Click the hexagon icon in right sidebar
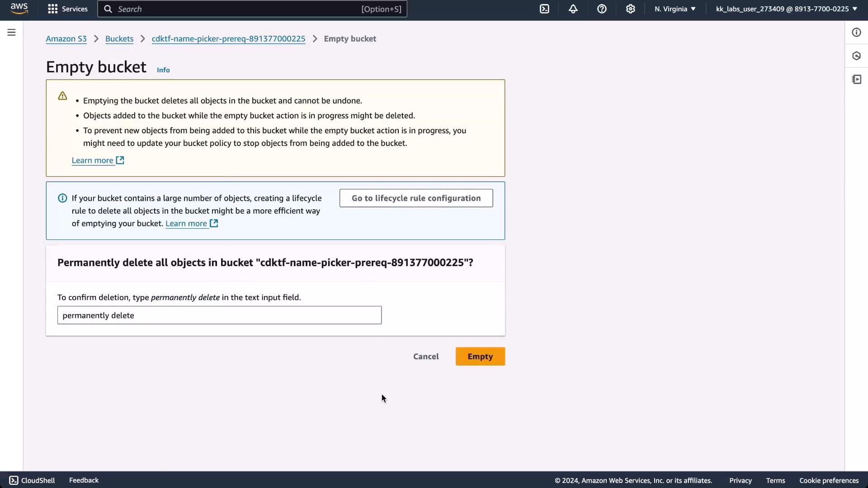Viewport: 868px width, 488px height. click(856, 56)
